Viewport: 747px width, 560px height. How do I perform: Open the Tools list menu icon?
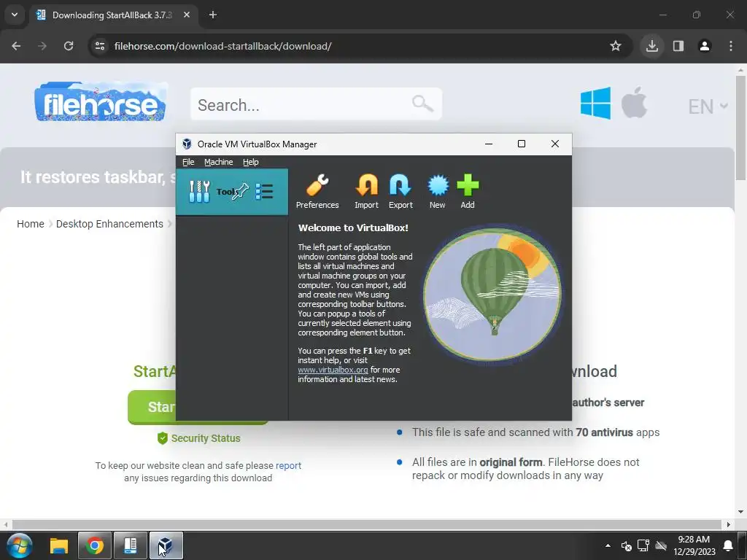click(x=264, y=192)
